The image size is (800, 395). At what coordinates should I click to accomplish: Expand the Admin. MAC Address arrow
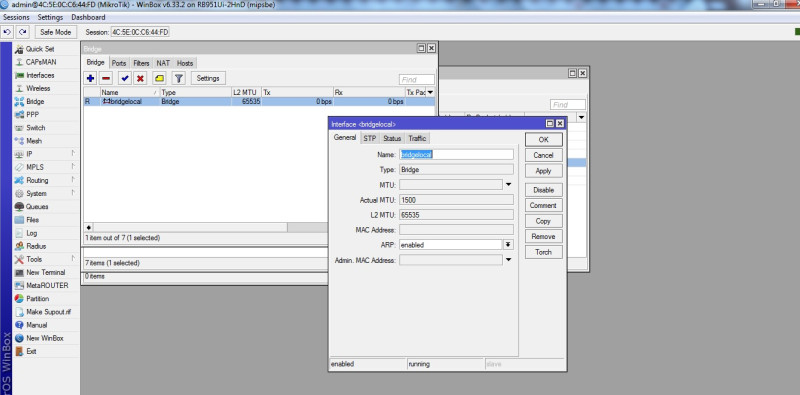[x=509, y=260]
